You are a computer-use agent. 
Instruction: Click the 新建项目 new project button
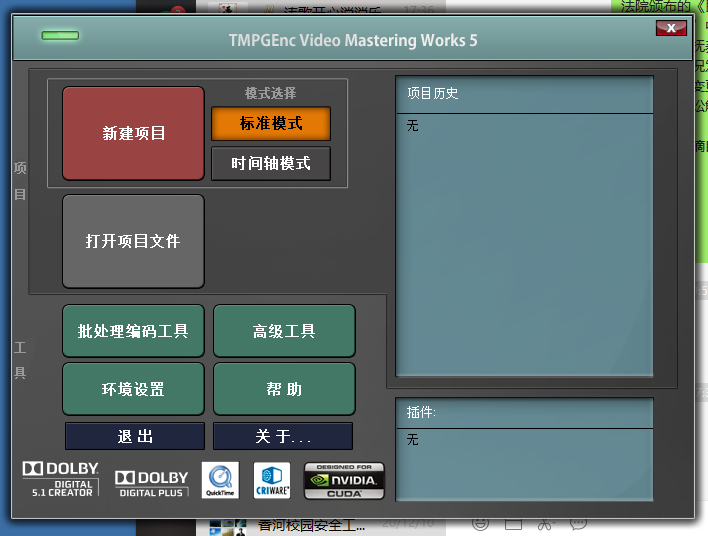tap(133, 134)
